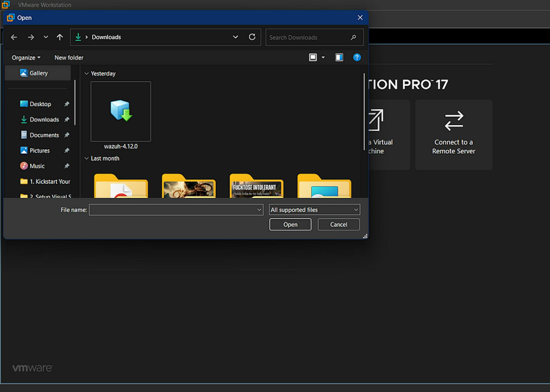Viewport: 550px width, 392px height.
Task: Select the folder with blue screen preview
Action: [x=324, y=186]
